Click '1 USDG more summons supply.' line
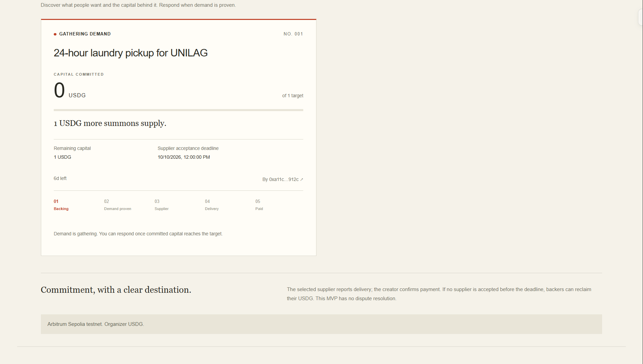This screenshot has height=364, width=643. pyautogui.click(x=110, y=123)
